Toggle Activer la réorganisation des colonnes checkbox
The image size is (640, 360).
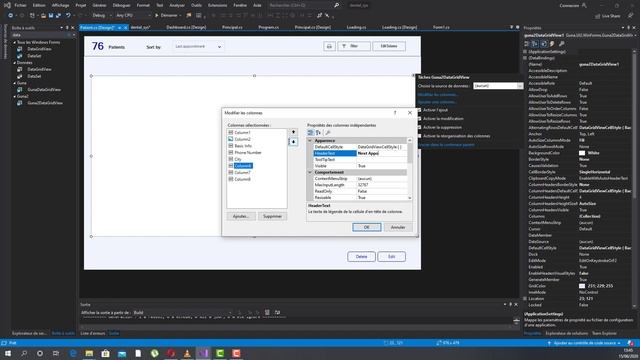click(x=419, y=136)
